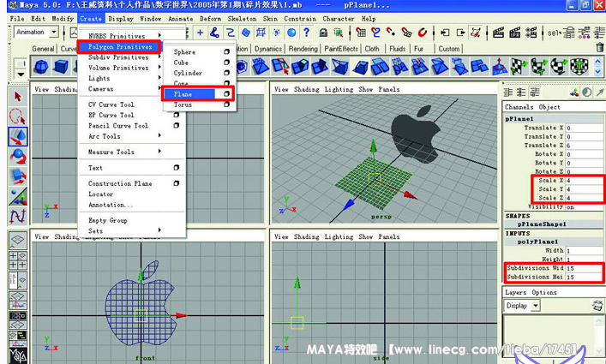Toggle half-shaded sphere icon in Channel Box

[586, 92]
